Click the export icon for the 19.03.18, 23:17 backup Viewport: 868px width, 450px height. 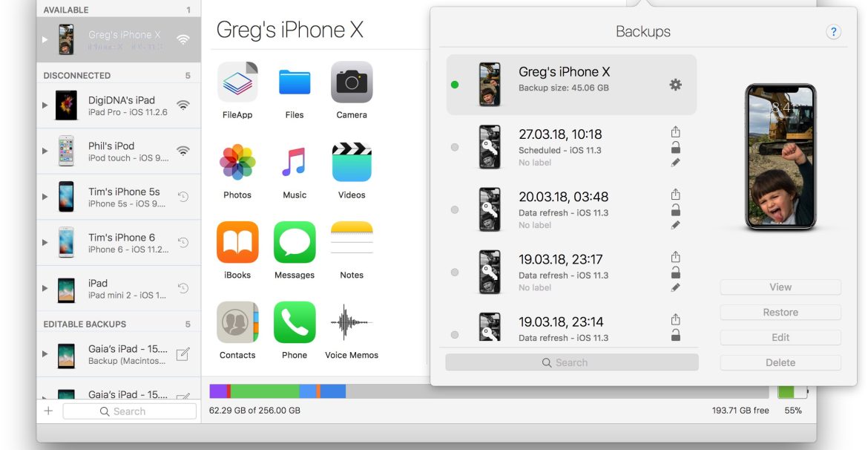tap(675, 257)
